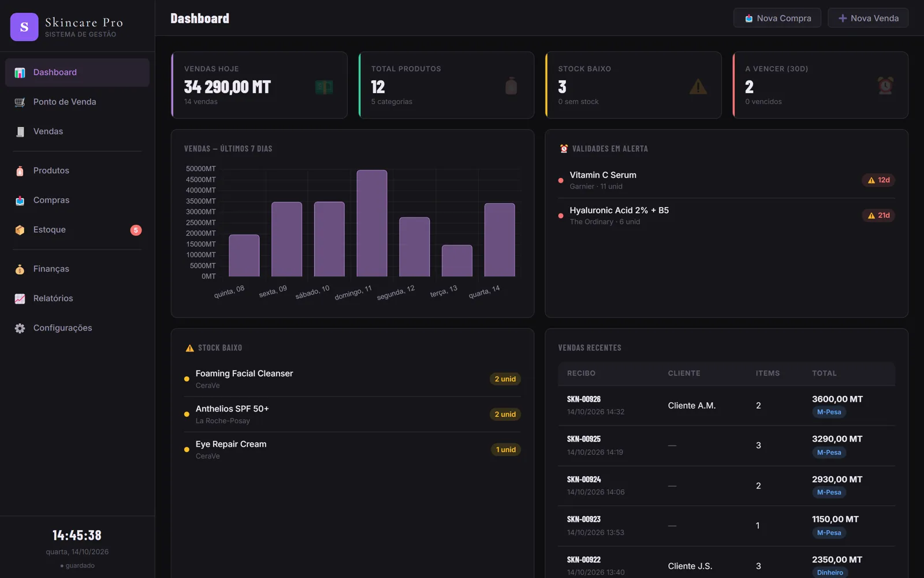Click the Estoque box icon
The image size is (924, 578).
[x=20, y=230]
